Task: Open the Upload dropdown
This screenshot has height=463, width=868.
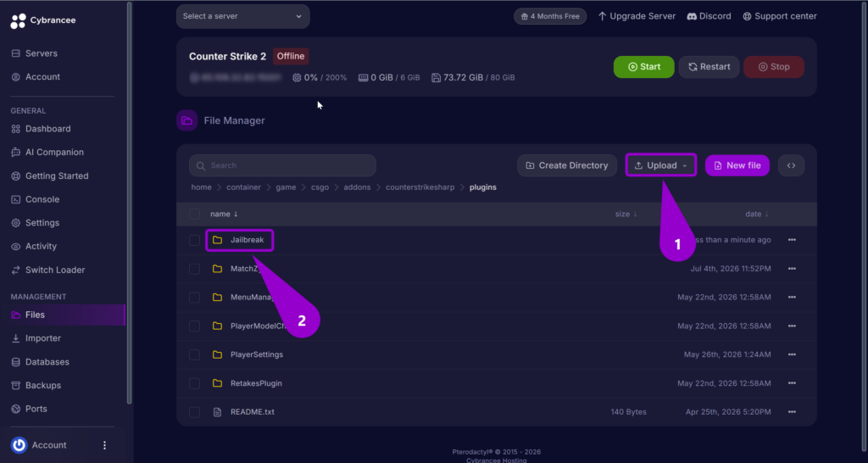Action: (661, 165)
